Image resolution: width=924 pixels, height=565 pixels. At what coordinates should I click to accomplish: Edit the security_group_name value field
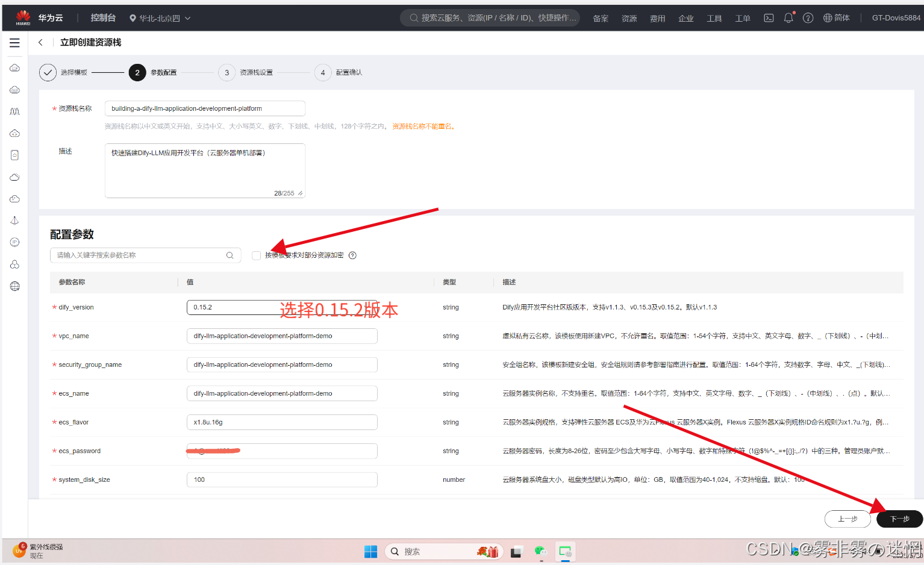point(282,365)
